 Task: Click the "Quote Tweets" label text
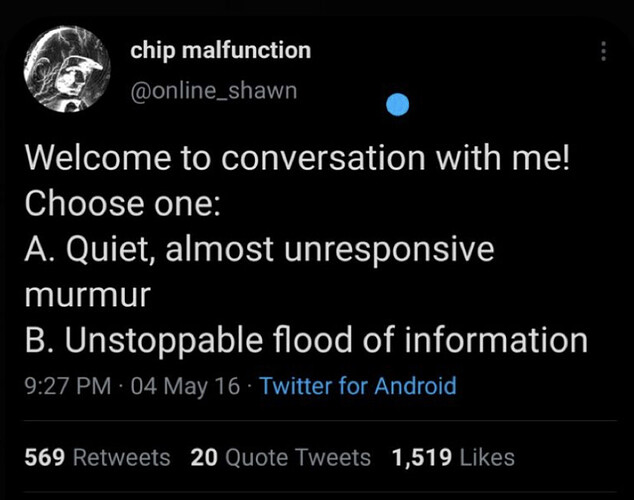(x=298, y=458)
